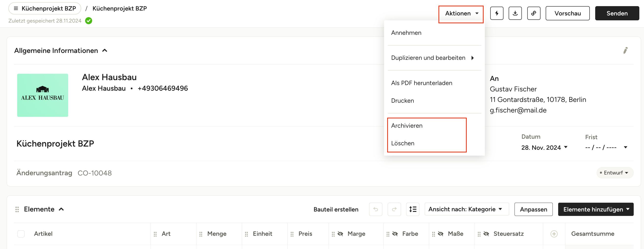Click Bauteil erstellen
Viewport: 644px width, 249px height.
[336, 209]
